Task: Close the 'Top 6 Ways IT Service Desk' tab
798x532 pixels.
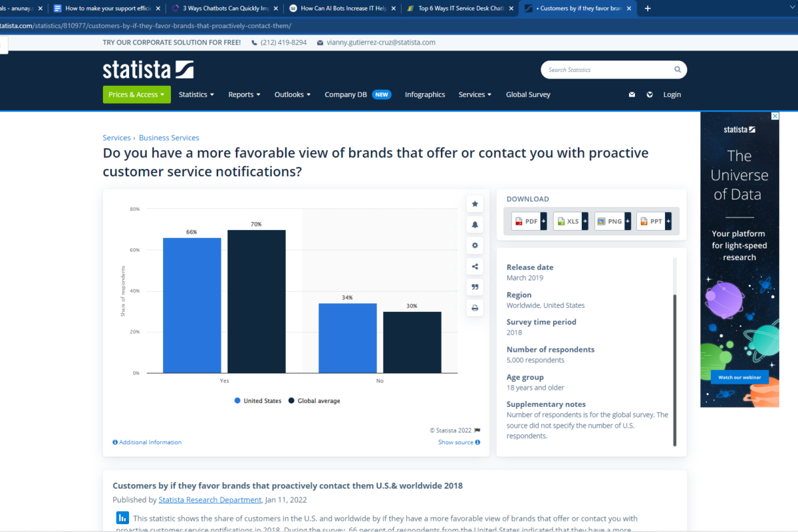Action: tap(511, 9)
